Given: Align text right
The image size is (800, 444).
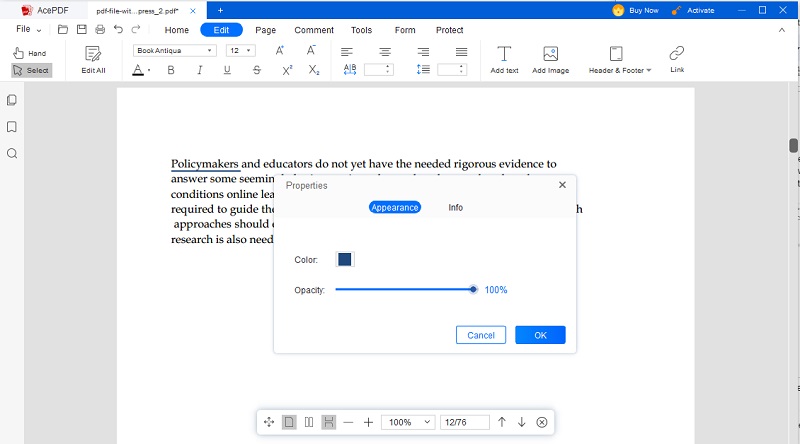Looking at the screenshot, I should click(423, 52).
